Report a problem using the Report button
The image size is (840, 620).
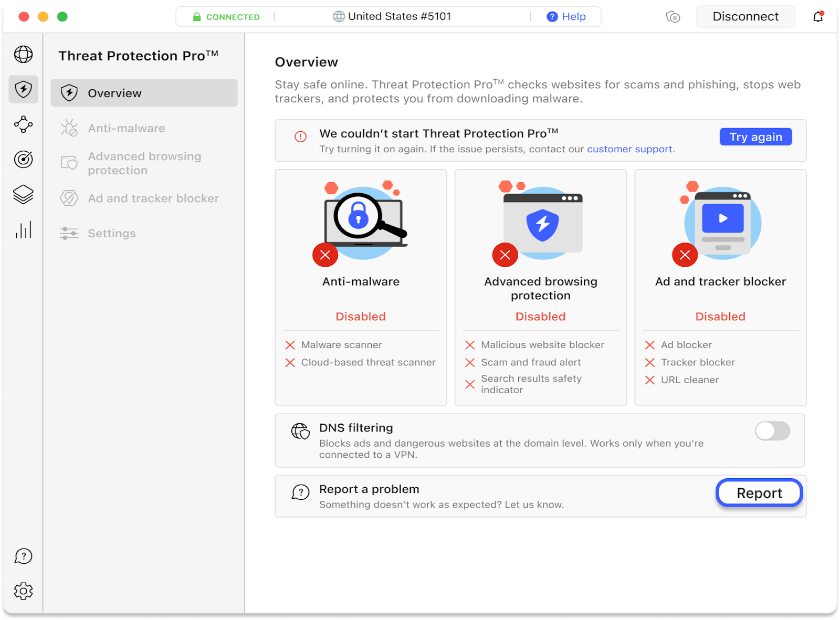759,492
